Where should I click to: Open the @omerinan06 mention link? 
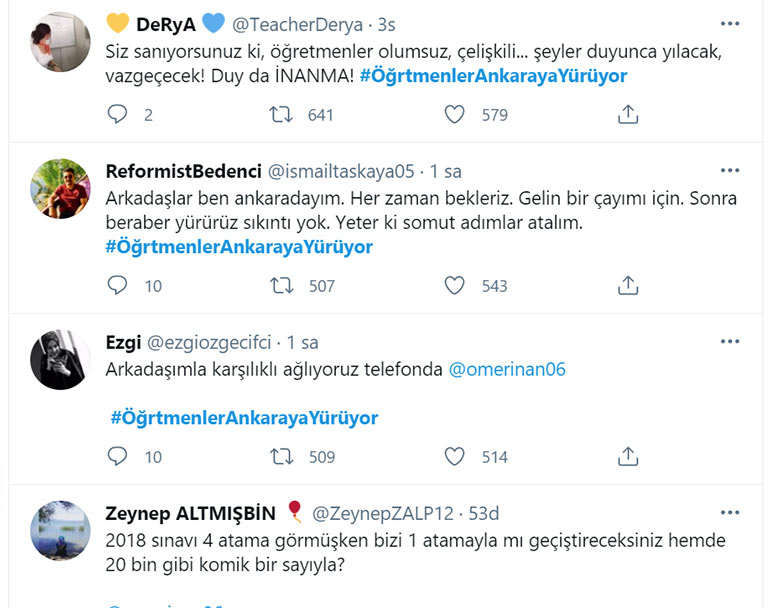[x=508, y=370]
